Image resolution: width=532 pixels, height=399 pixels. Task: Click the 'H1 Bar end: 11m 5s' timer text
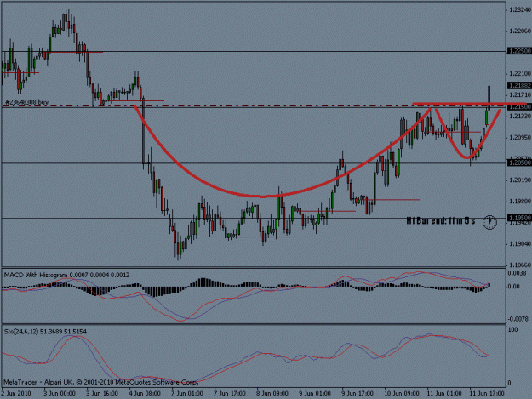tap(441, 221)
